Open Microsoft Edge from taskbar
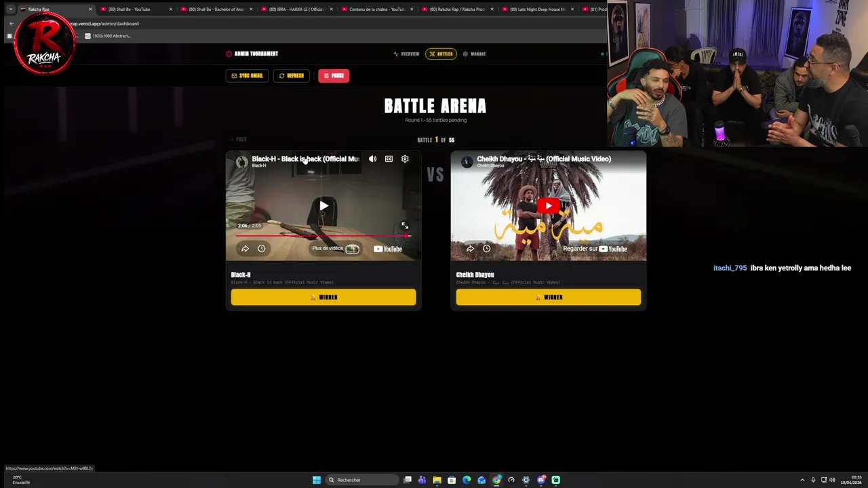Viewport: 868px width, 488px height. (x=467, y=480)
